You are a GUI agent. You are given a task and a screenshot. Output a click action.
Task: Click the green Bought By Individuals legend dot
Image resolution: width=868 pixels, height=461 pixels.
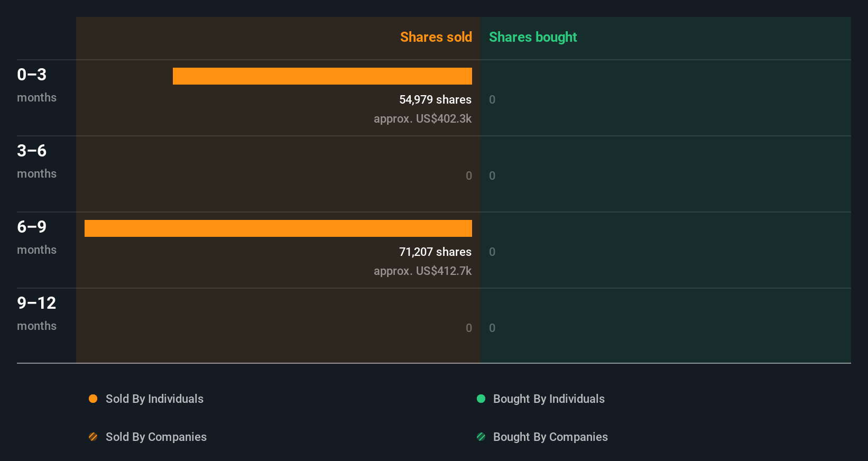click(481, 399)
